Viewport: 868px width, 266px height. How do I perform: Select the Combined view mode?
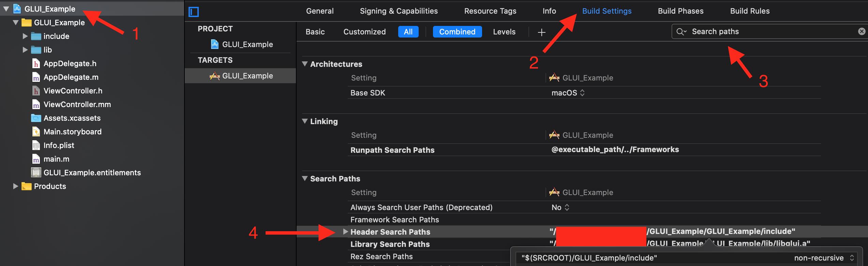point(457,32)
